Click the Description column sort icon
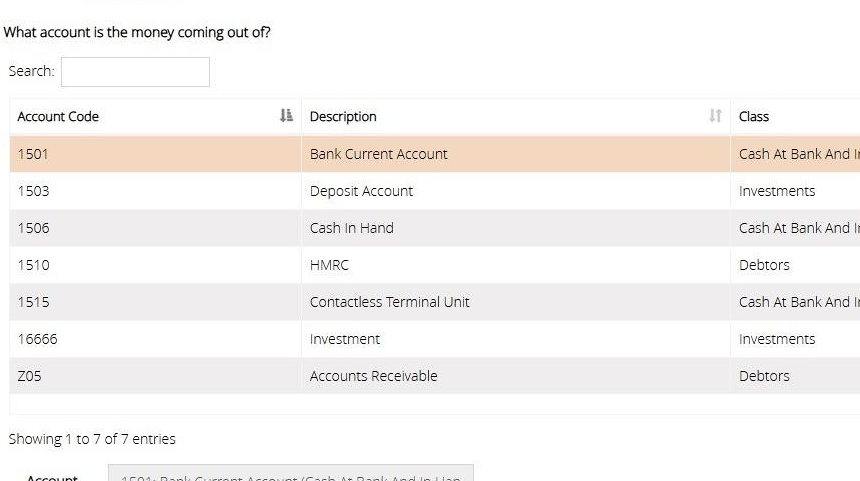This screenshot has height=481, width=860. tap(715, 116)
